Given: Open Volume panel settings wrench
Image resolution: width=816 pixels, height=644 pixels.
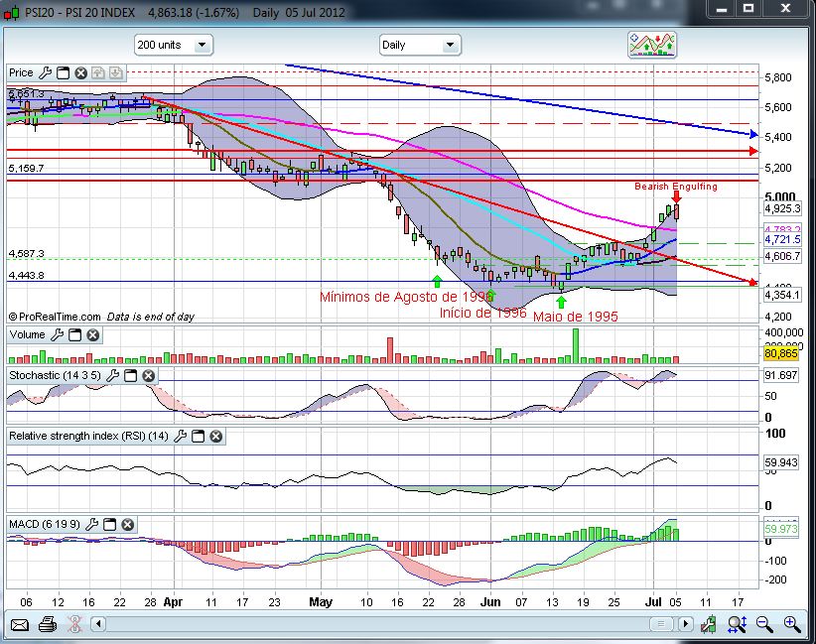Looking at the screenshot, I should [x=58, y=335].
